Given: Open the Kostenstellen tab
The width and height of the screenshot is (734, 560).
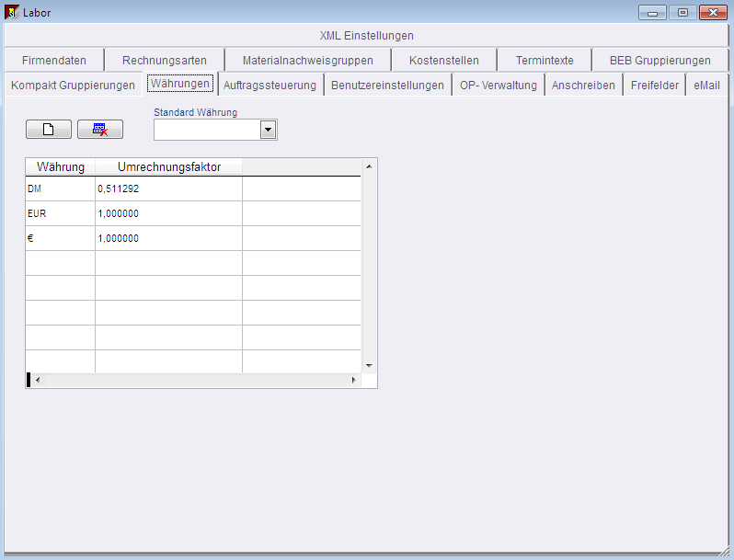Looking at the screenshot, I should click(x=443, y=61).
